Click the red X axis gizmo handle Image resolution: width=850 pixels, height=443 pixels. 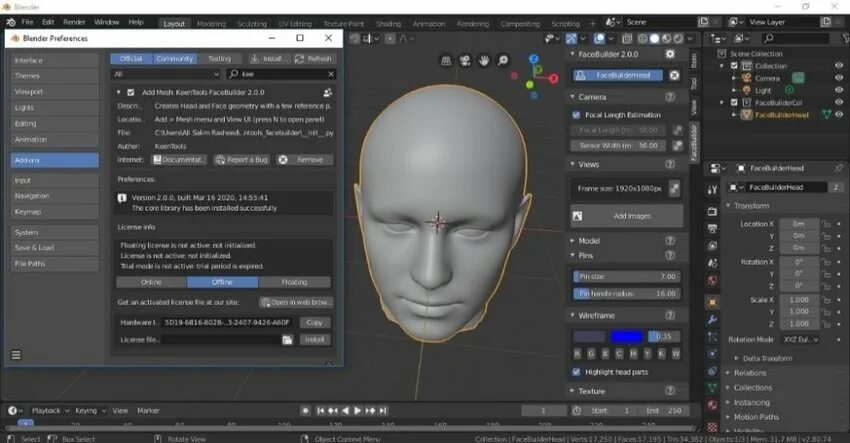pos(553,79)
